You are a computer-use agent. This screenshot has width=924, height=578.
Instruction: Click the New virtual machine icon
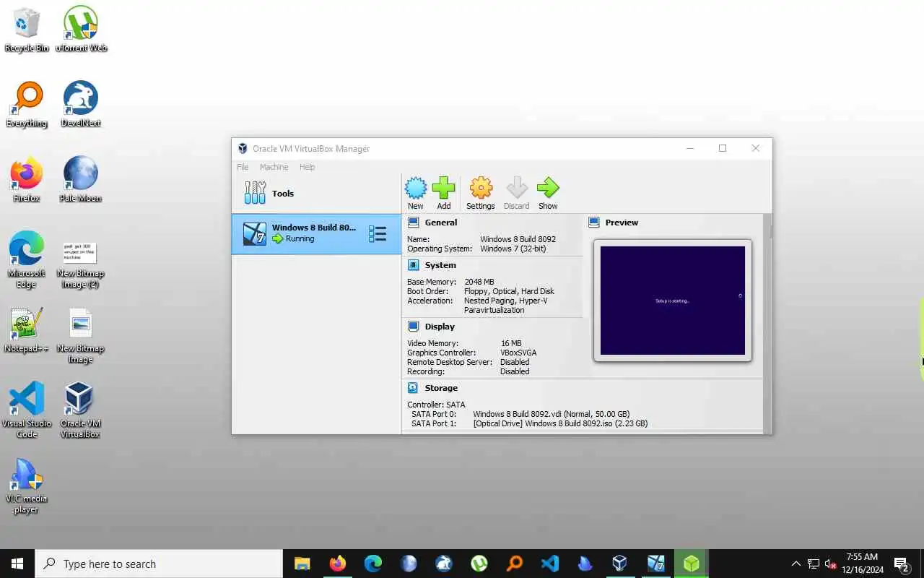416,188
